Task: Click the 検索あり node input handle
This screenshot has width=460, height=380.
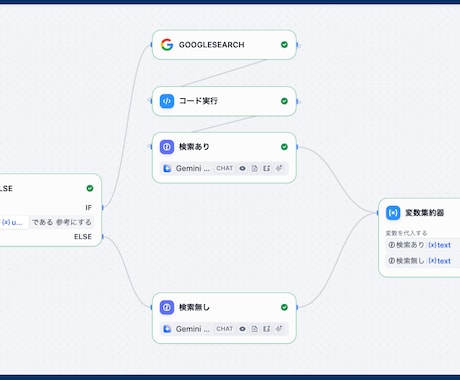Action: tap(150, 146)
